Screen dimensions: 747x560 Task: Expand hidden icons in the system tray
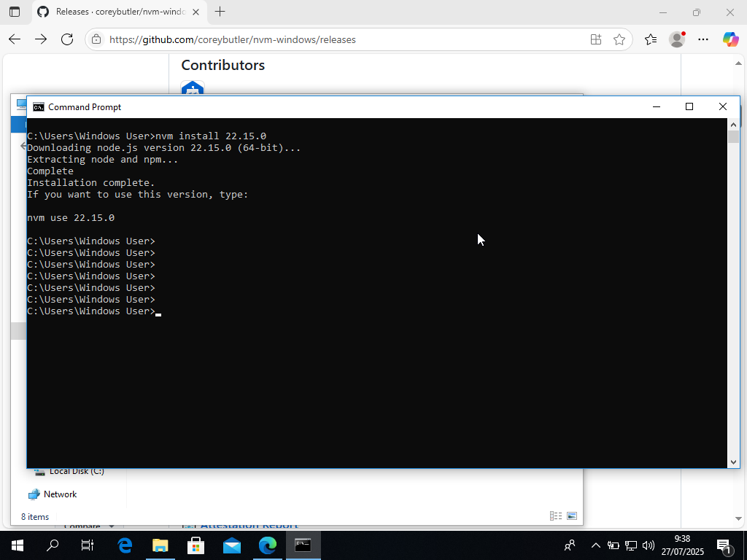click(x=596, y=545)
